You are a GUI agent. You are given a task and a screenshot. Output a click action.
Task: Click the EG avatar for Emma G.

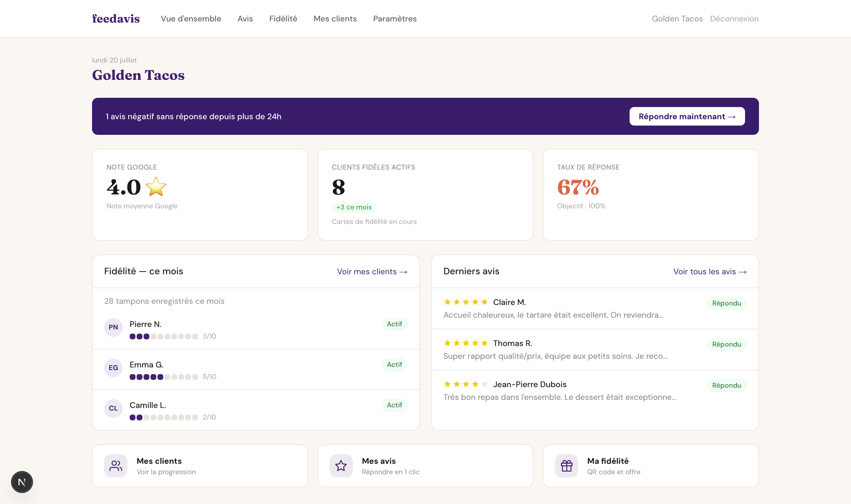[113, 368]
